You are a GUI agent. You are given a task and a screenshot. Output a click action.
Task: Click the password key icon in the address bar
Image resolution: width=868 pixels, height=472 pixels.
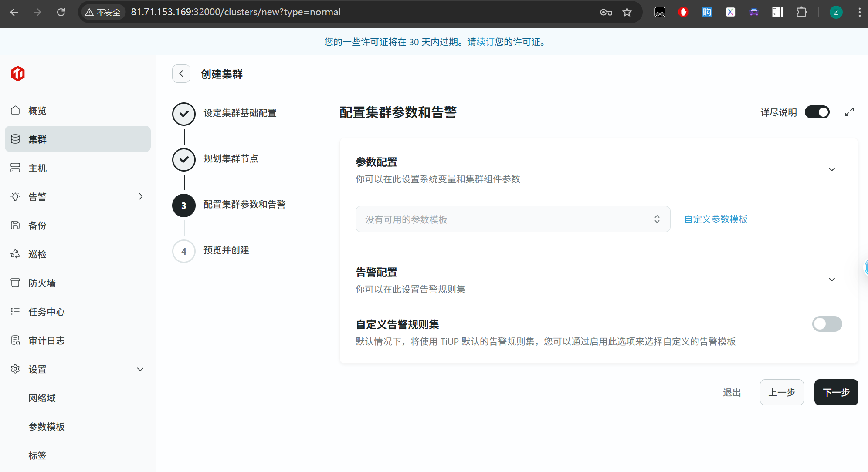[606, 12]
